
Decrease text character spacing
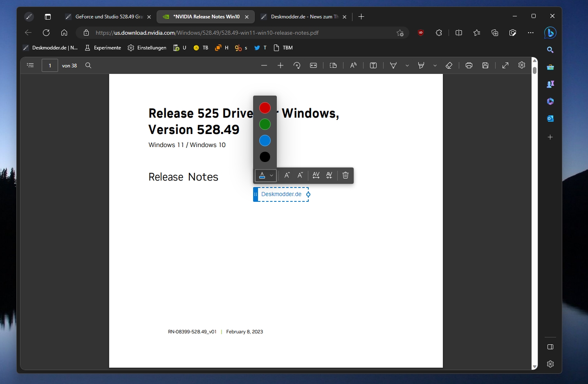click(329, 175)
